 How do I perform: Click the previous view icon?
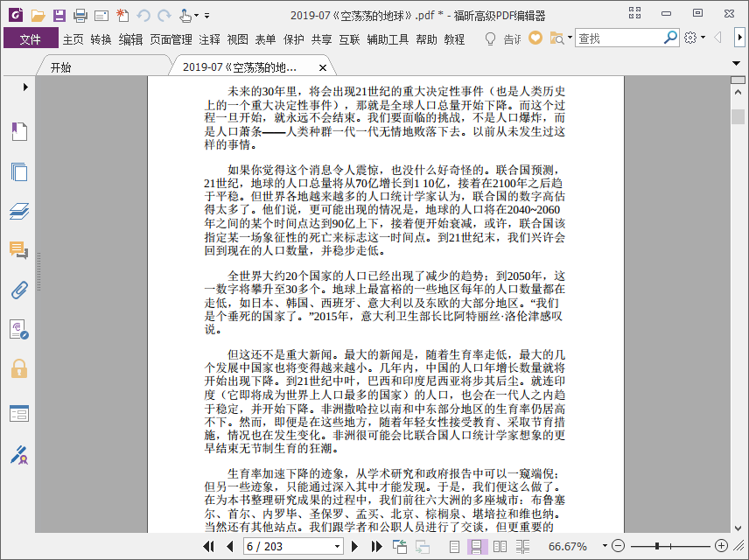point(399,546)
